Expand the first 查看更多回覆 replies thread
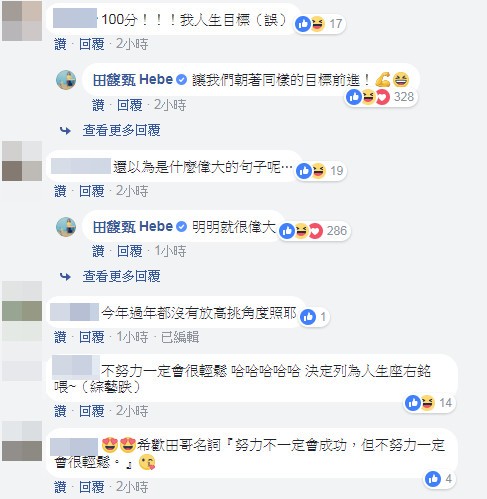487x499 pixels. [122, 130]
